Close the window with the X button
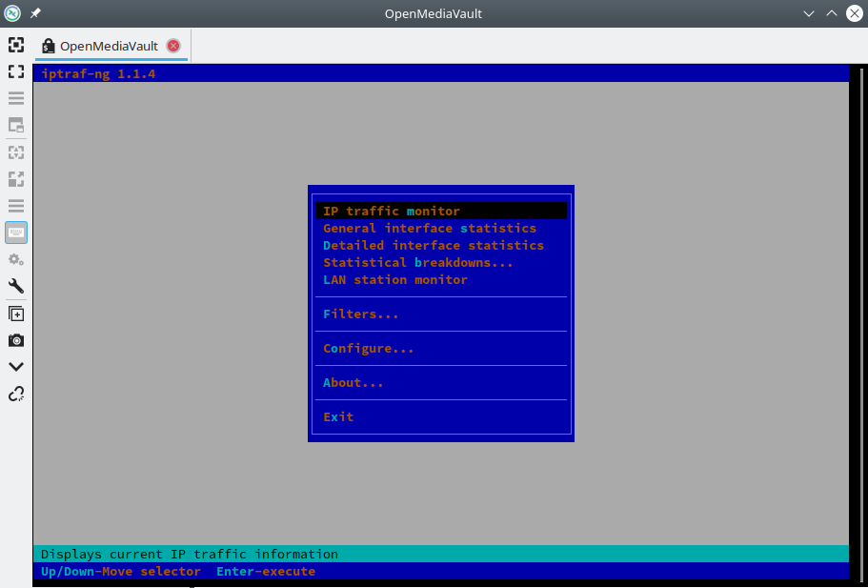Screen dimensions: 868x588 (x=855, y=13)
